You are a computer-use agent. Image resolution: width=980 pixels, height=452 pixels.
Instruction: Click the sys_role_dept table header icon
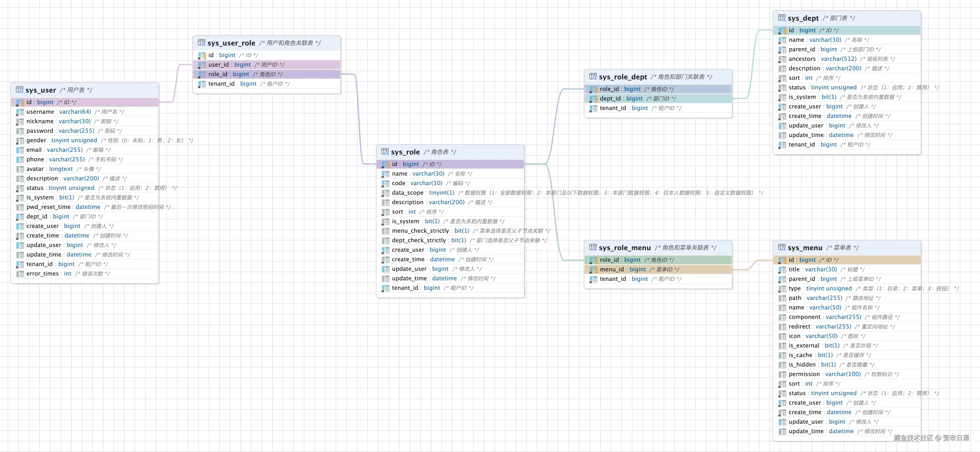(593, 76)
